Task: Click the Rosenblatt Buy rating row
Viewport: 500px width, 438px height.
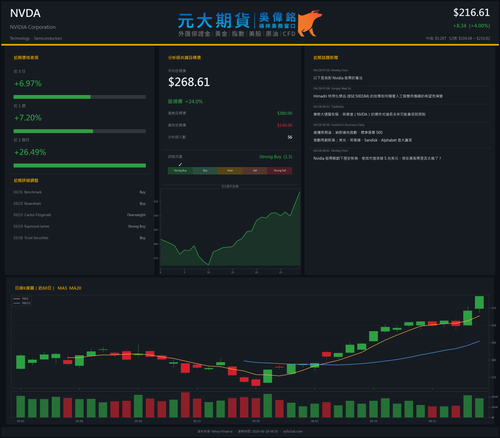Action: 80,204
